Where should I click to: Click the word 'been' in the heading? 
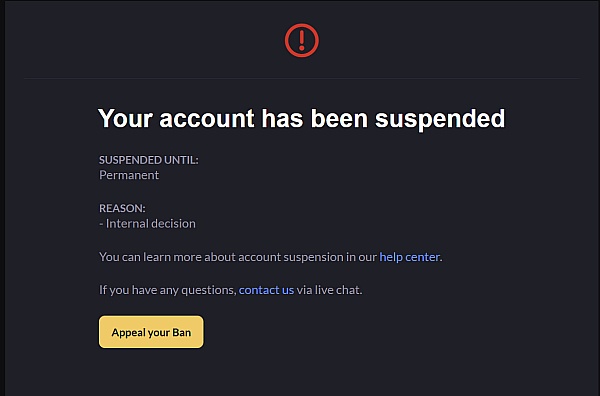[x=339, y=118]
